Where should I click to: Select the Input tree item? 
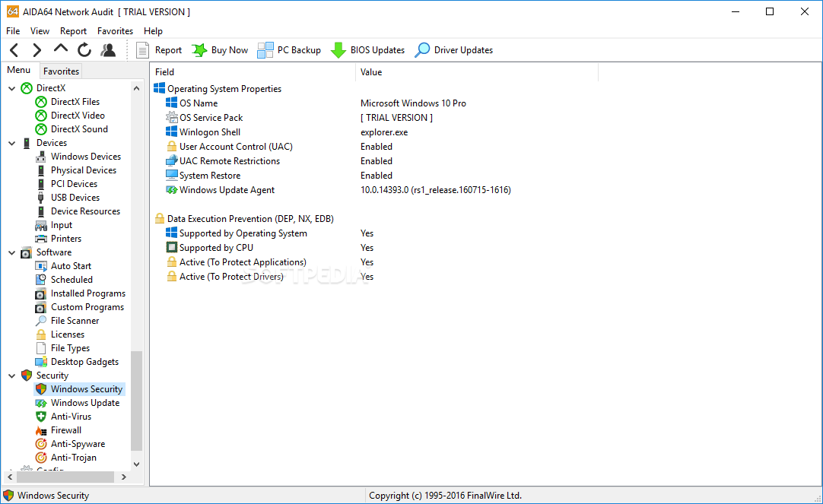(53, 225)
